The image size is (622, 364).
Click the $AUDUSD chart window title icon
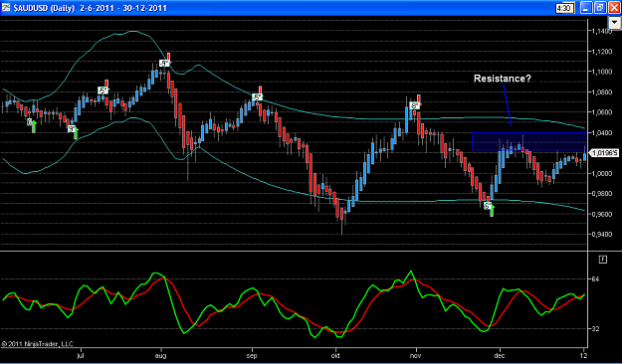coord(6,8)
